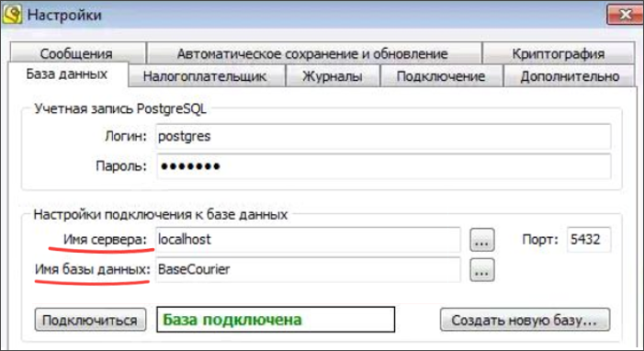Image resolution: width=644 pixels, height=351 pixels.
Task: Click the Порт field showing 5432
Action: 589,239
